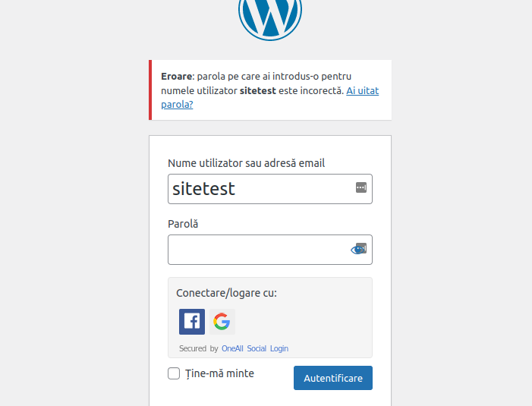Click the bold 'Eroare' text in the error notice
Image resolution: width=532 pixels, height=406 pixels.
(177, 77)
